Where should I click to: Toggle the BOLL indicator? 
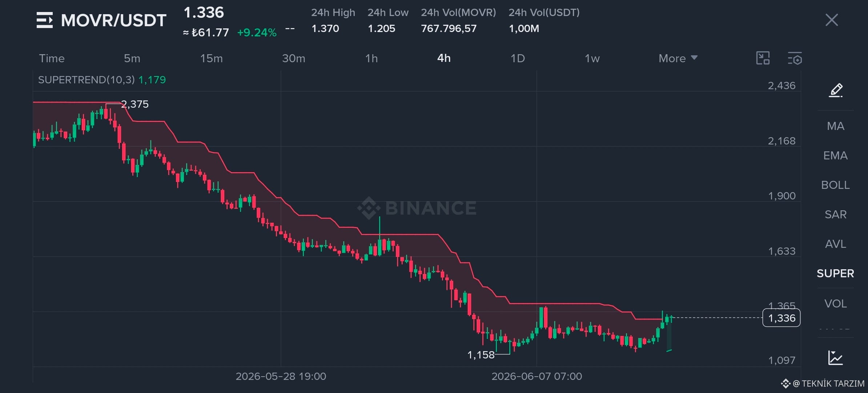click(836, 185)
